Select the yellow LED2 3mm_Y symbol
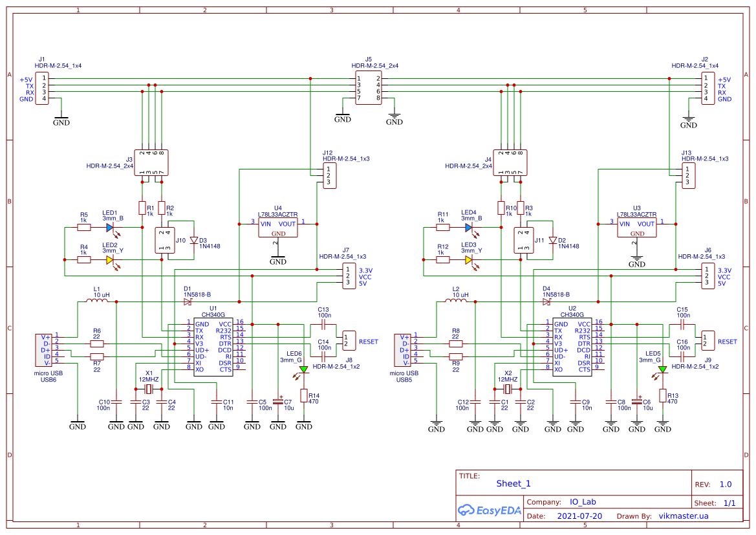756x535 pixels. click(x=109, y=258)
